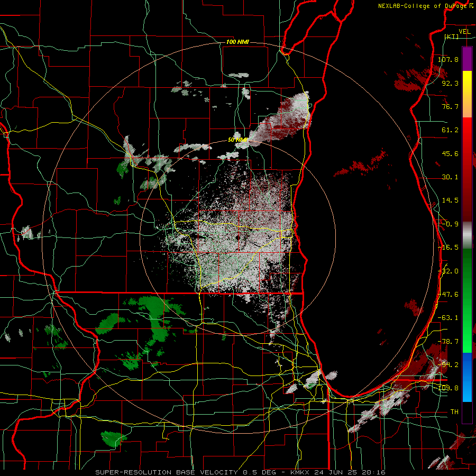Click the -78.7 value on velocity scale
The image size is (476, 476).
pos(448,342)
